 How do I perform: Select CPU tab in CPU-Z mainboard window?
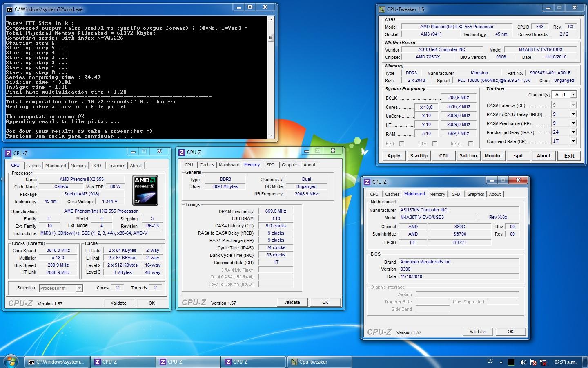(x=374, y=194)
